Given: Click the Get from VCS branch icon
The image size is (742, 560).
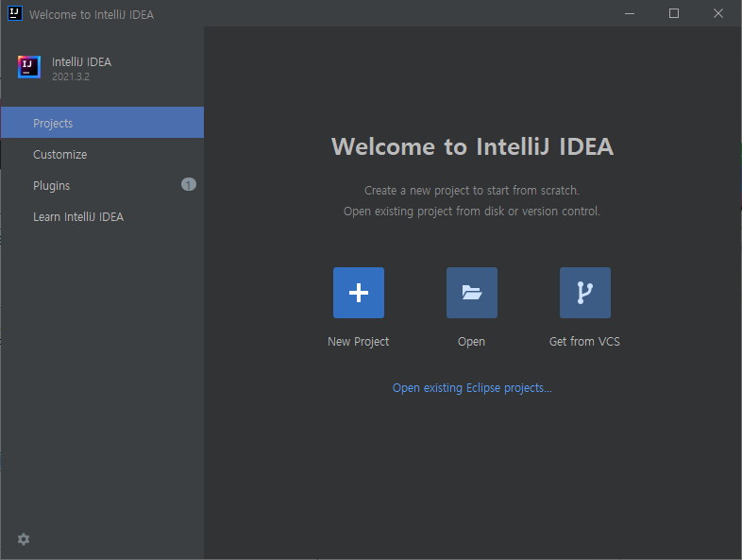Looking at the screenshot, I should 585,293.
